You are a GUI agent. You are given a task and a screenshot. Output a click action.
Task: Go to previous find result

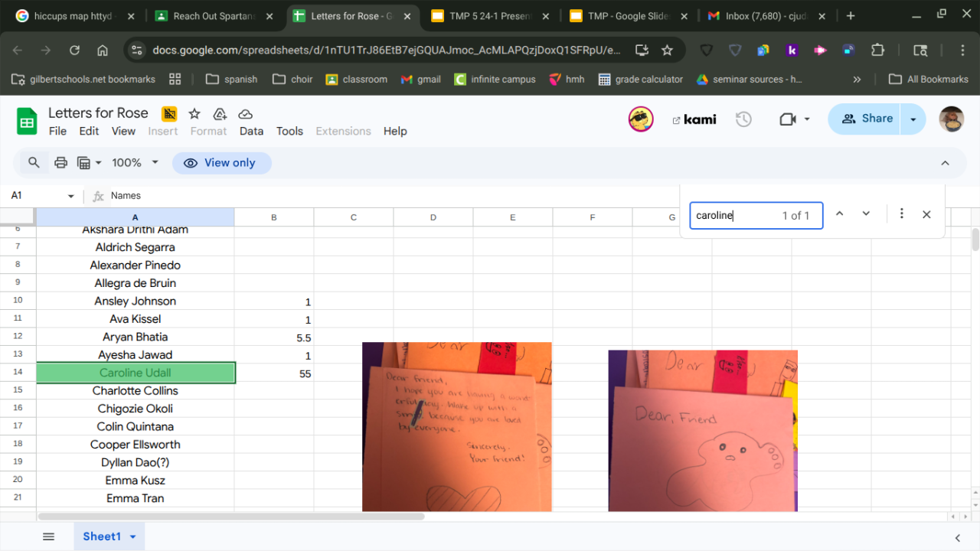coord(839,214)
